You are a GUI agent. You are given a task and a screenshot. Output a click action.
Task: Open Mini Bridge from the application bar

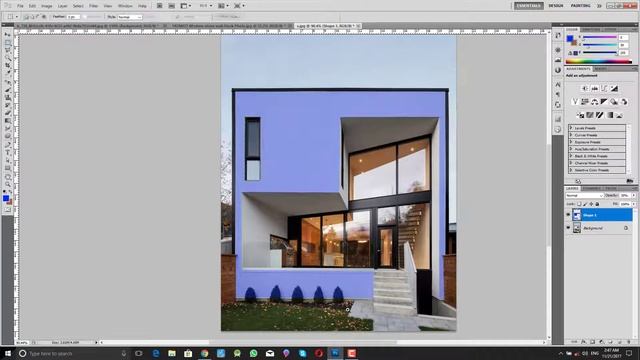171,6
